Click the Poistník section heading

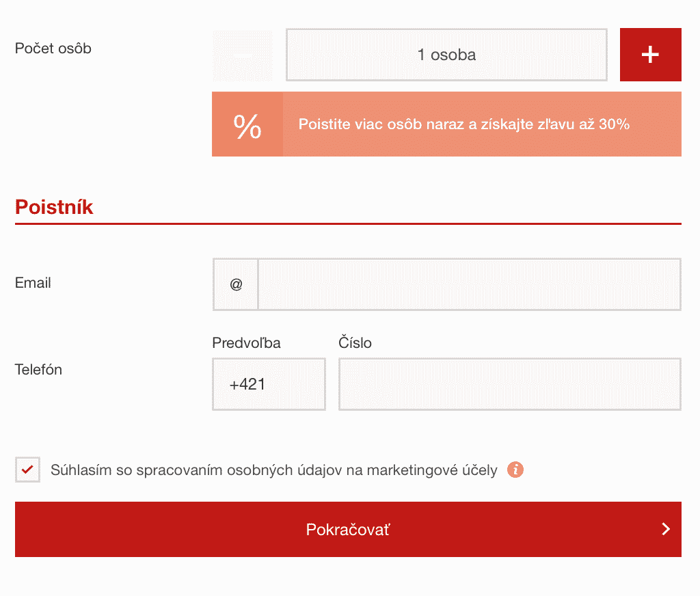coord(54,207)
